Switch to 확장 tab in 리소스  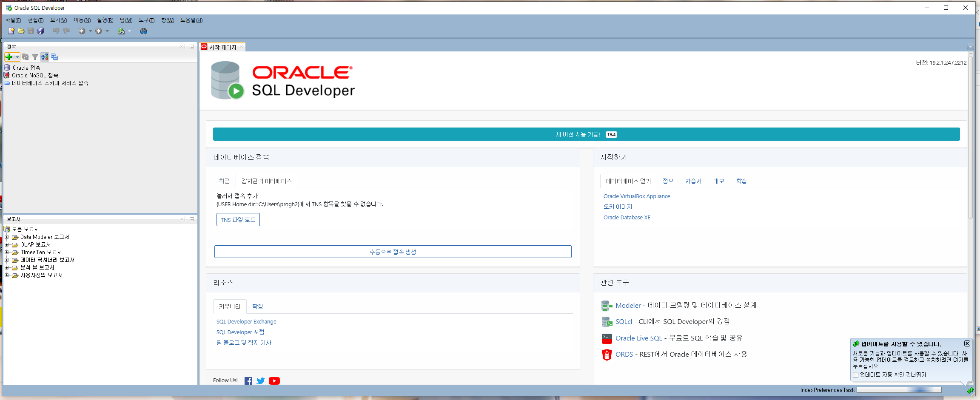click(x=258, y=306)
